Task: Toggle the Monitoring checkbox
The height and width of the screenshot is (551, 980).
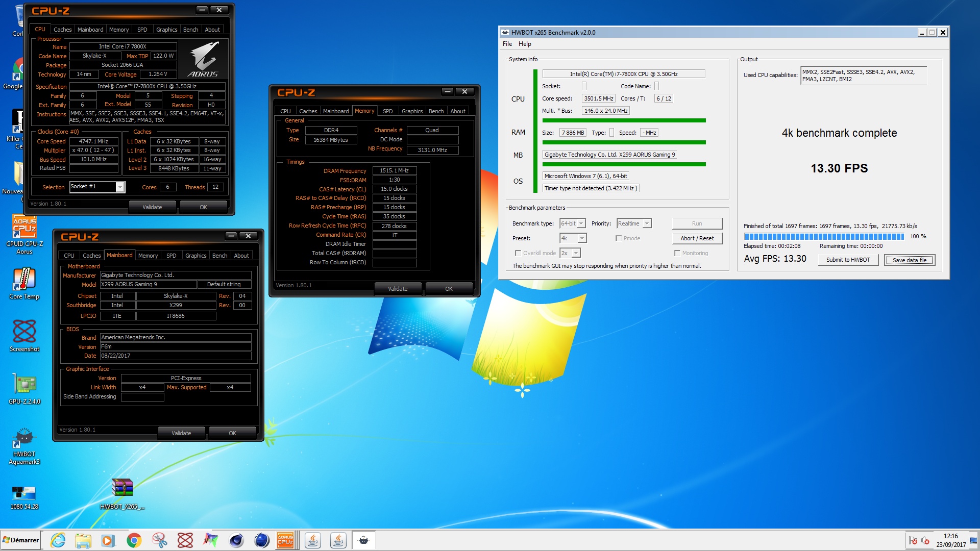Action: (677, 253)
